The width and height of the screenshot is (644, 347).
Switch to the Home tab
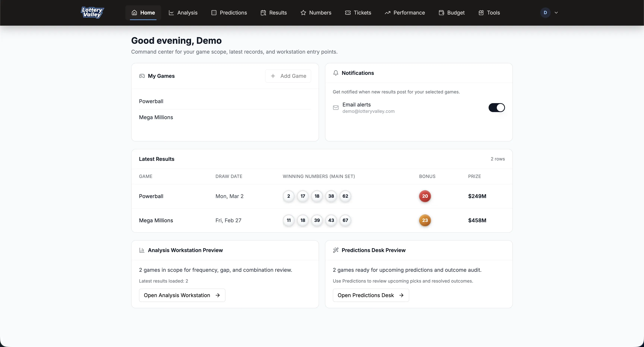point(143,12)
